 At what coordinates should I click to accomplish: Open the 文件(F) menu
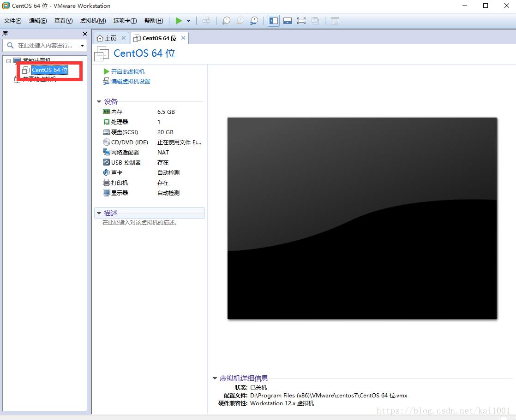12,21
